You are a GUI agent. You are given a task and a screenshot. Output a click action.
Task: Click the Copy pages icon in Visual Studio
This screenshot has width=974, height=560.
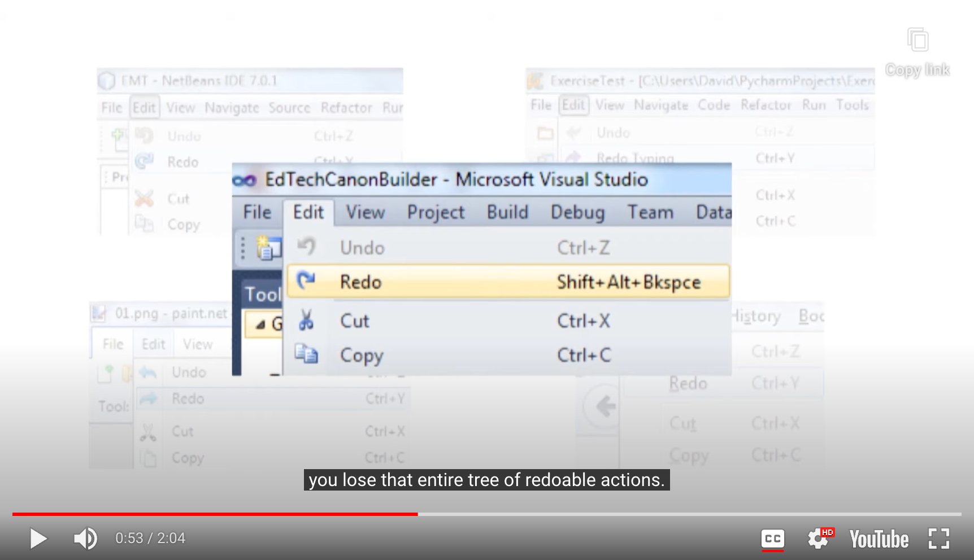point(306,354)
